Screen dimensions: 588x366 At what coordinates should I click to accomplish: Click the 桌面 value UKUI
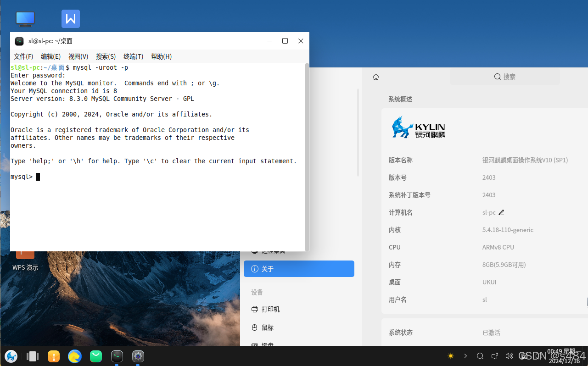point(489,282)
